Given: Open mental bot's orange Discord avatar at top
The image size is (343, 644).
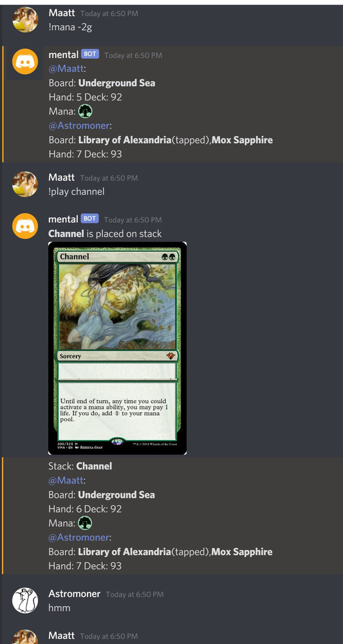Looking at the screenshot, I should (25, 61).
